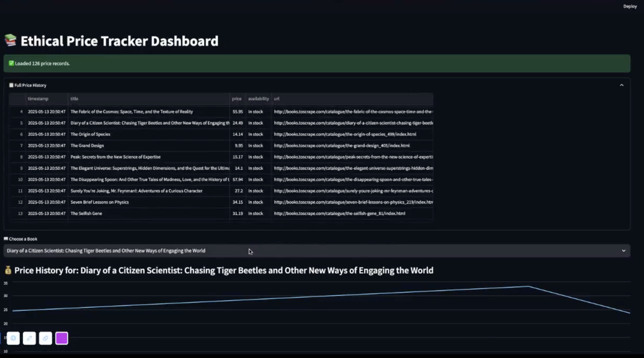
Task: Click the Price History for: Diary of a Citizen Scientist heading
Action: pyautogui.click(x=224, y=270)
